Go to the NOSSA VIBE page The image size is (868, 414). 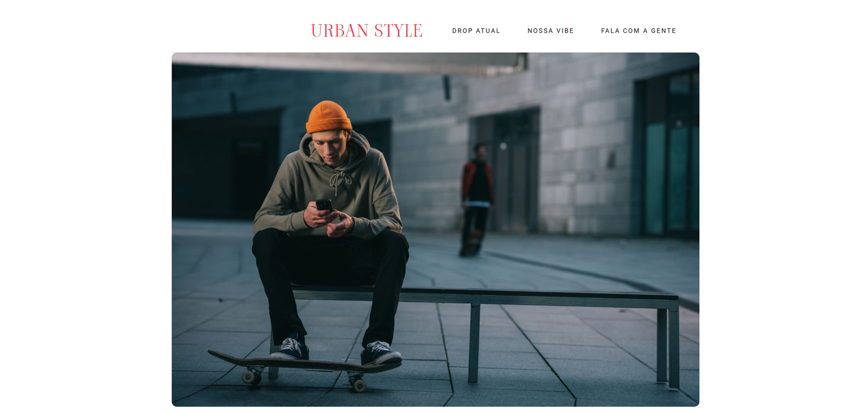point(551,31)
